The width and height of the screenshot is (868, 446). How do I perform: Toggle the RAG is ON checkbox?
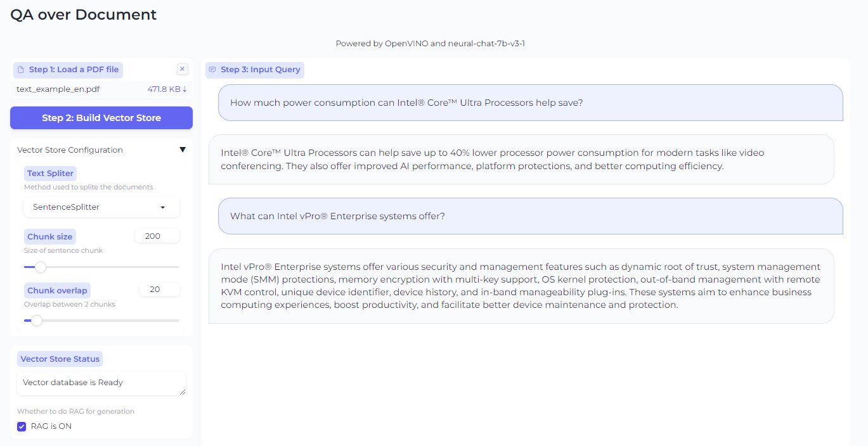pos(22,426)
